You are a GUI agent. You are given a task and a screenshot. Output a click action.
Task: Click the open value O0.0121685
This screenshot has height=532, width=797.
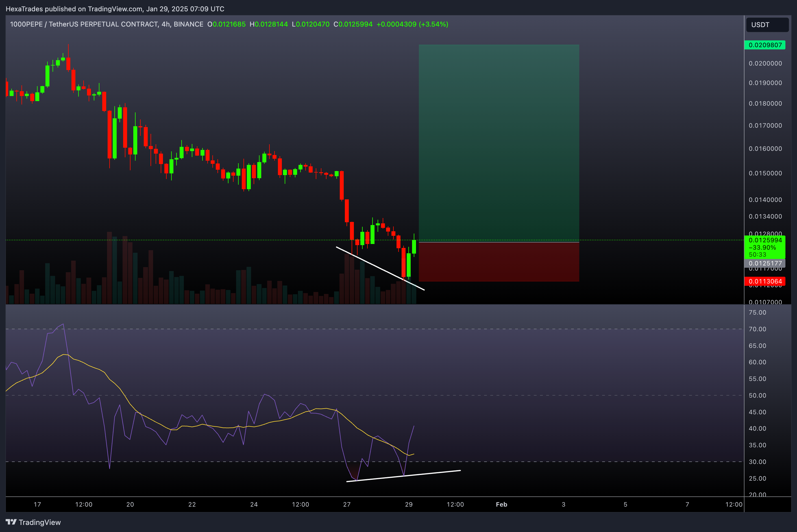[226, 24]
